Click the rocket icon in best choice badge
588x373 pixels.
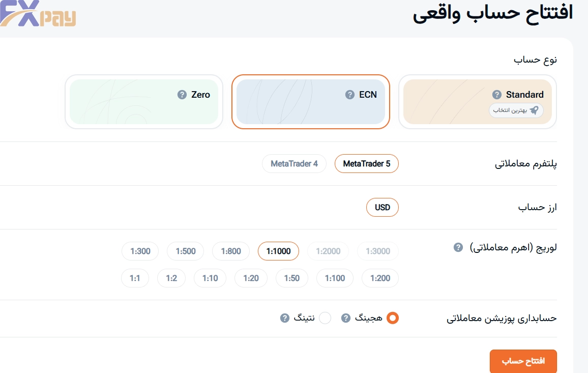pyautogui.click(x=534, y=110)
